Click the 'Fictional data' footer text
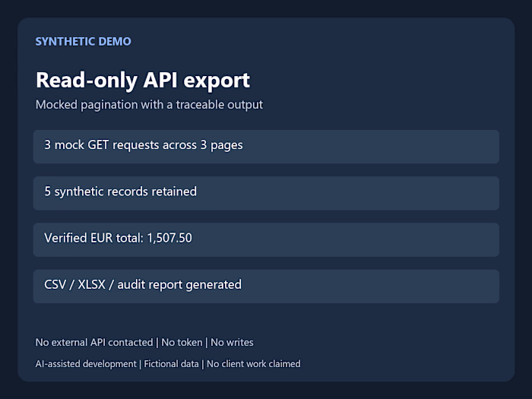Viewport: 532px width, 399px height. pos(171,364)
